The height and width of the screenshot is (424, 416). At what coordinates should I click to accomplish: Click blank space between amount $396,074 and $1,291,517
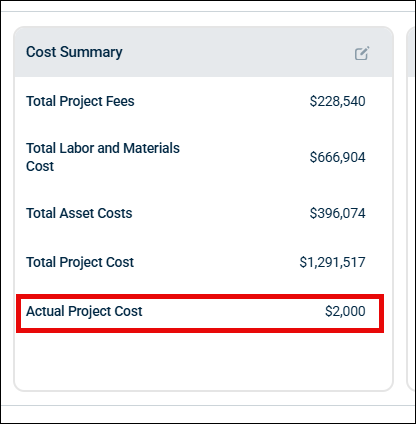337,238
